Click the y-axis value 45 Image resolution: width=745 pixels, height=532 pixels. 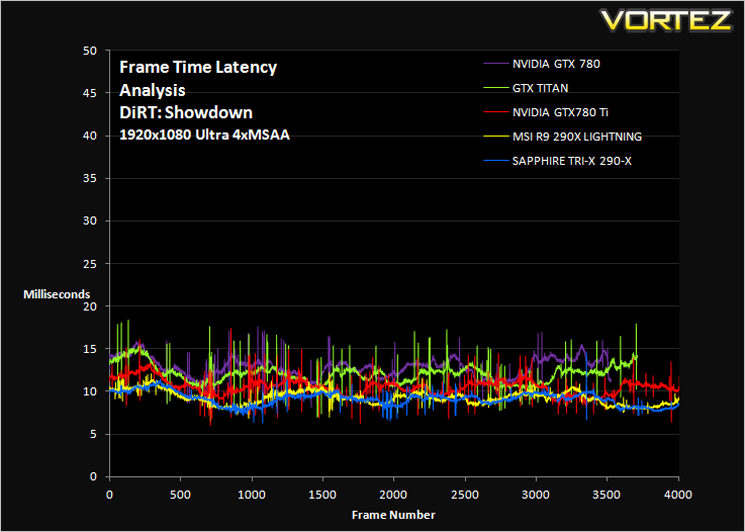pos(90,94)
